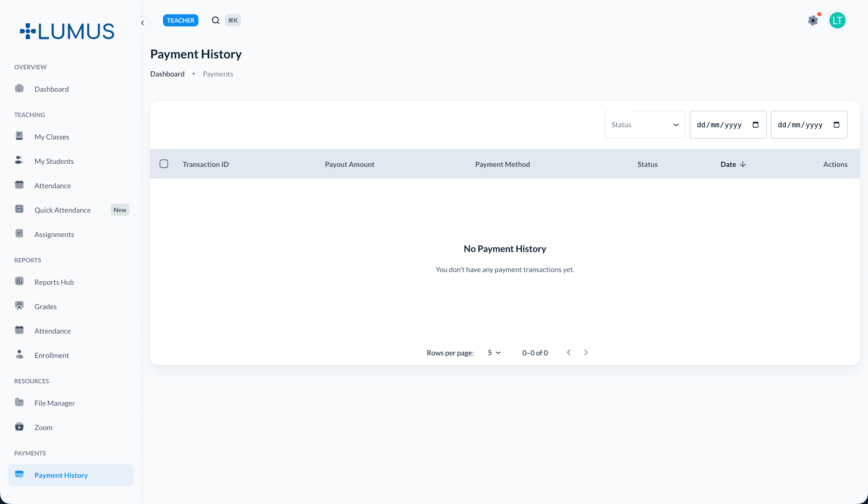The height and width of the screenshot is (504, 868).
Task: Open Enrollment in the sidebar
Action: (x=71, y=355)
